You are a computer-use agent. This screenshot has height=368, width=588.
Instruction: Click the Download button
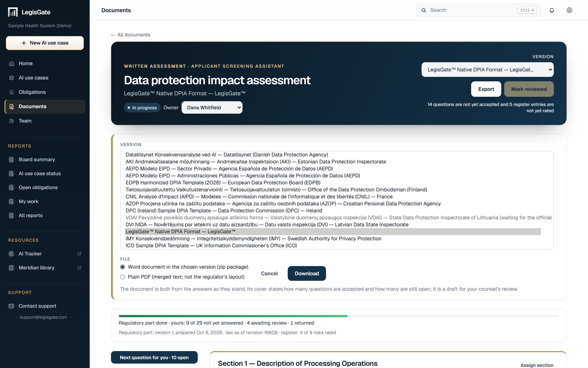307,274
